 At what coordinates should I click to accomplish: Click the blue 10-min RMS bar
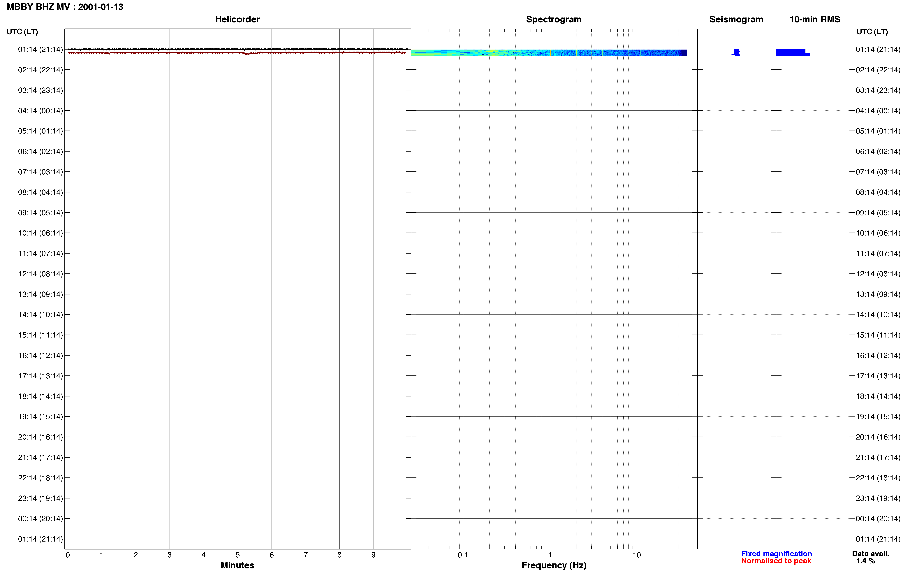tap(793, 53)
